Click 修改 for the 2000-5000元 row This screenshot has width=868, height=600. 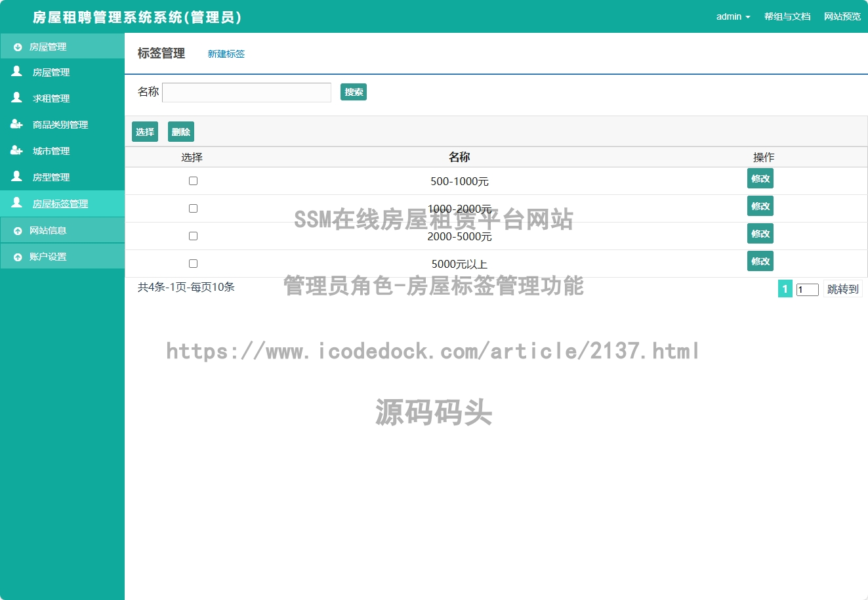[760, 234]
